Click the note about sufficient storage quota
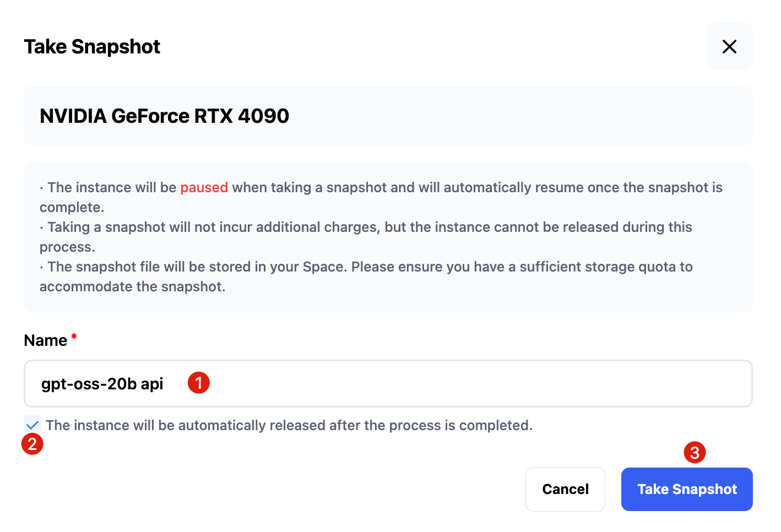 tap(366, 276)
